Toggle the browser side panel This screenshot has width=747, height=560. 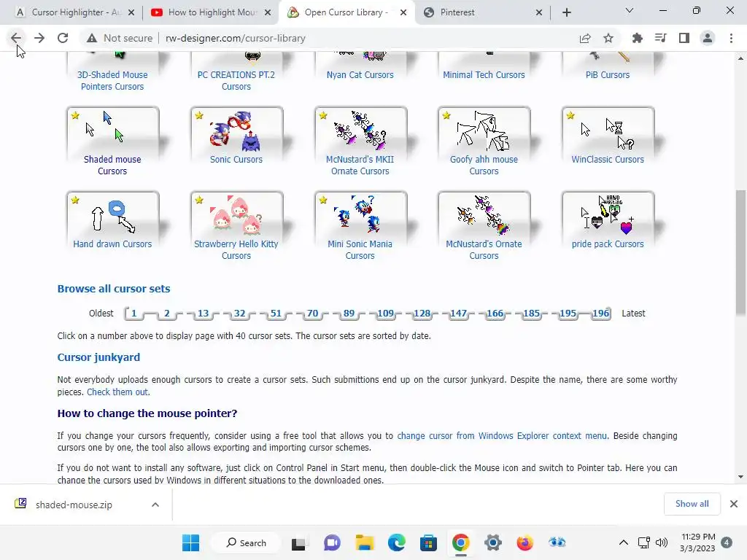[x=684, y=38]
